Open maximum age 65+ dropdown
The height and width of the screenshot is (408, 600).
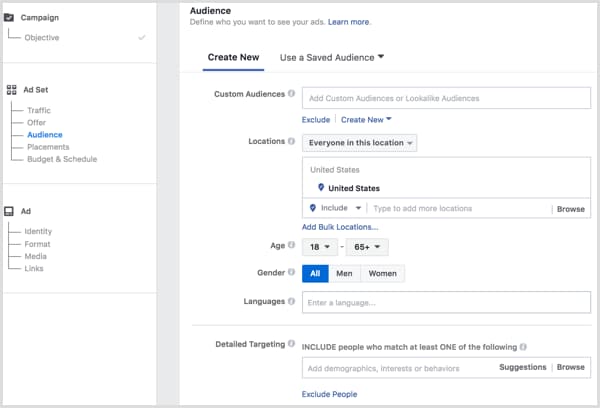[x=367, y=246]
